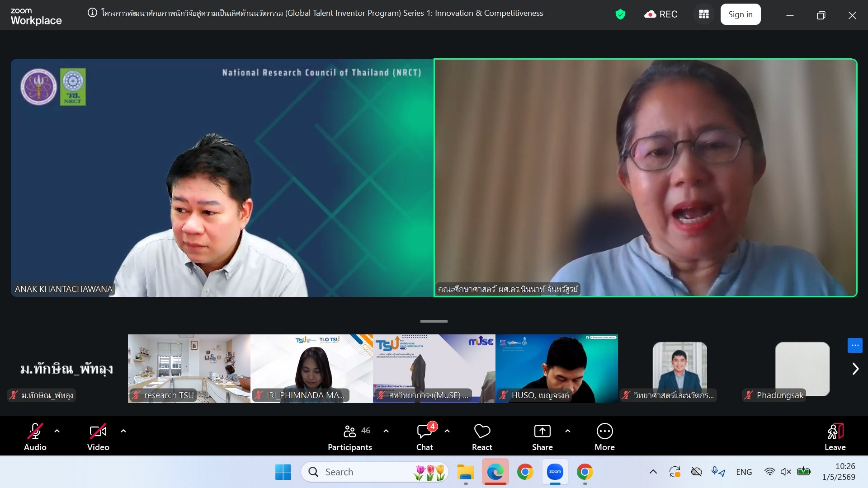Click the battery tray icon
Viewport: 868px width, 488px height.
[x=803, y=472]
